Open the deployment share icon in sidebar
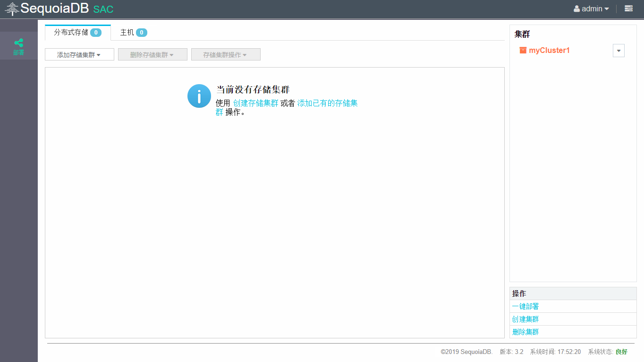Screen dimensions: 644x362 point(18,43)
